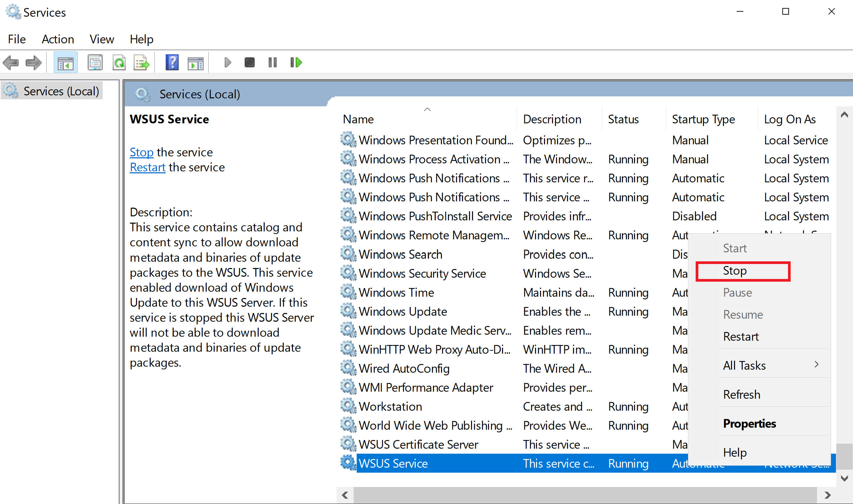Click the Stop the service link
Screen dimensions: 853x504
141,152
